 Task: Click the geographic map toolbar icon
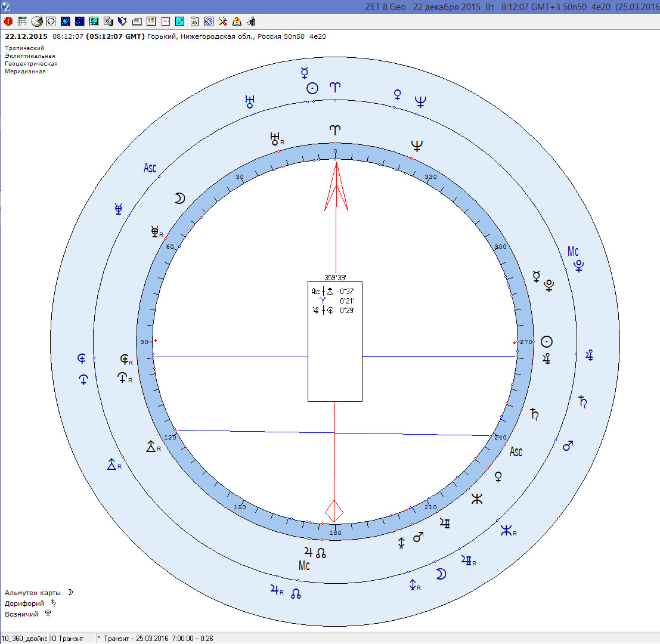pos(94,21)
